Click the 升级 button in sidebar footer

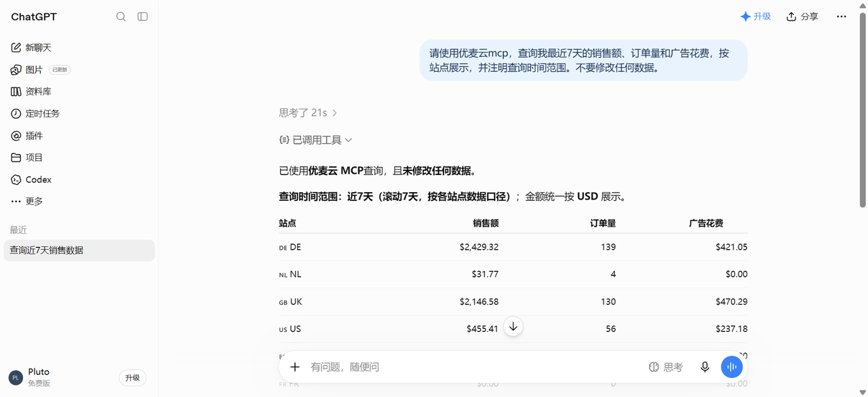click(132, 378)
